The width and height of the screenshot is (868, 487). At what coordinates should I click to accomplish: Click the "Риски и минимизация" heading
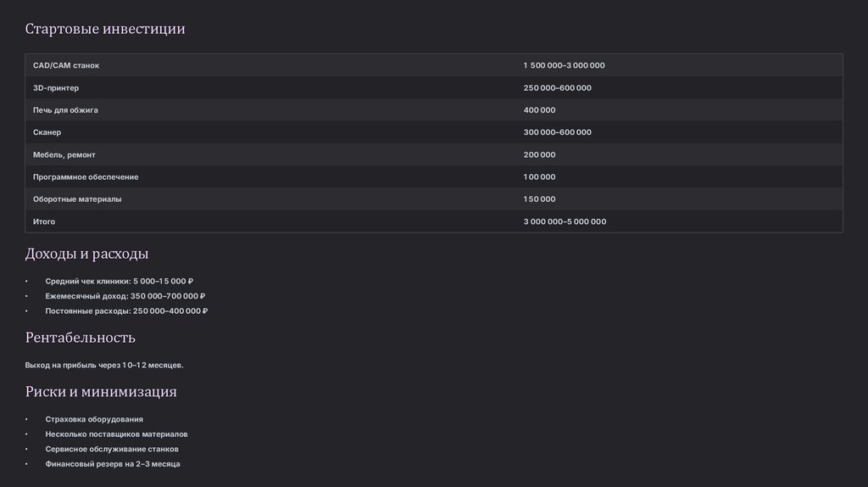[x=101, y=392]
